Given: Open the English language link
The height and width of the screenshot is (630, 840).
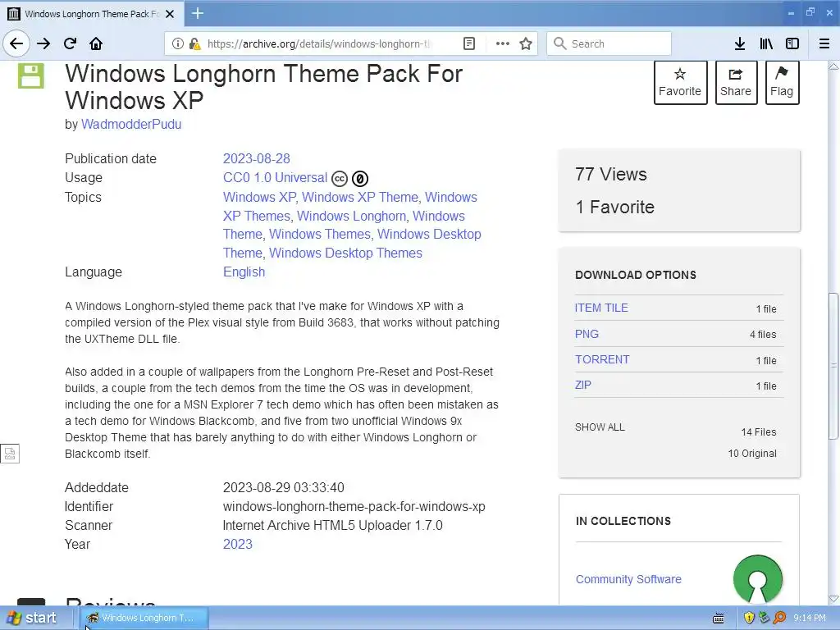Looking at the screenshot, I should pos(244,272).
